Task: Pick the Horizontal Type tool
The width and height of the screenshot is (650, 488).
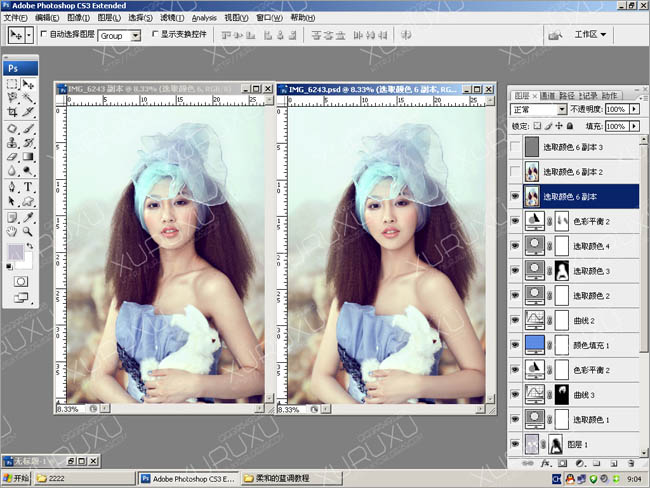Action: coord(28,186)
